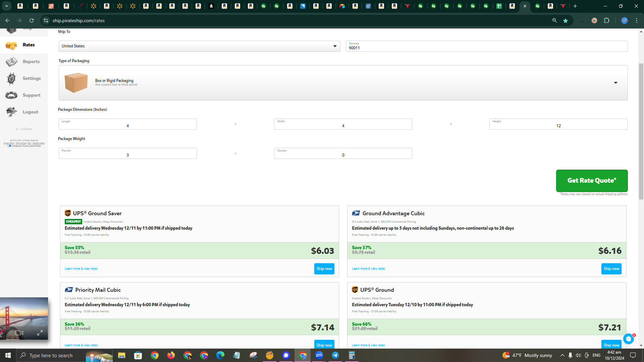Click Logout in the sidebar
This screenshot has width=644, height=362.
pyautogui.click(x=24, y=112)
